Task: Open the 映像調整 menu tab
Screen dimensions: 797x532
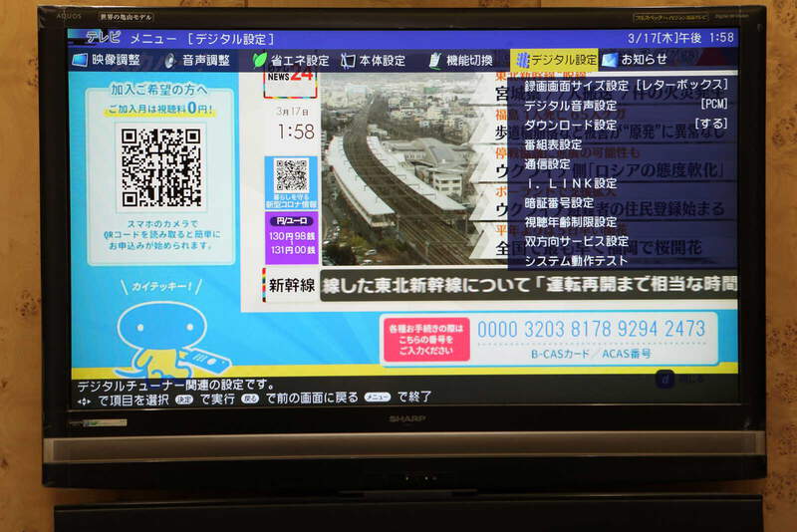Action: pyautogui.click(x=107, y=60)
